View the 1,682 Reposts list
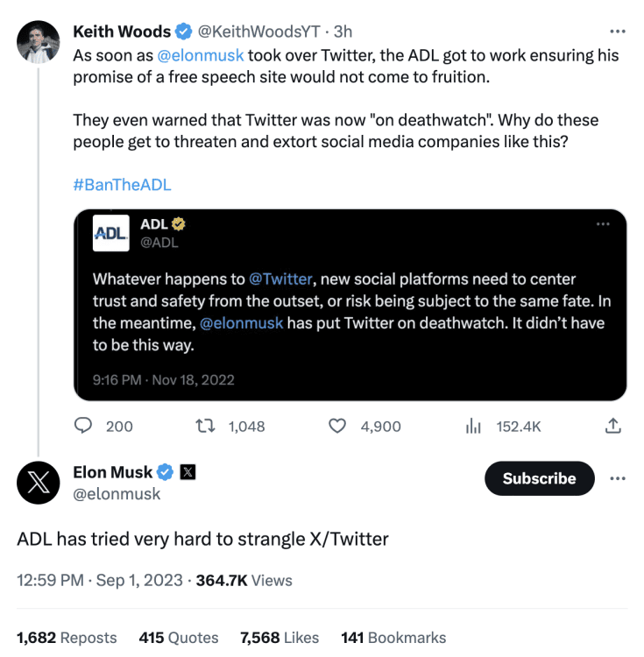644x657 pixels. [67, 638]
